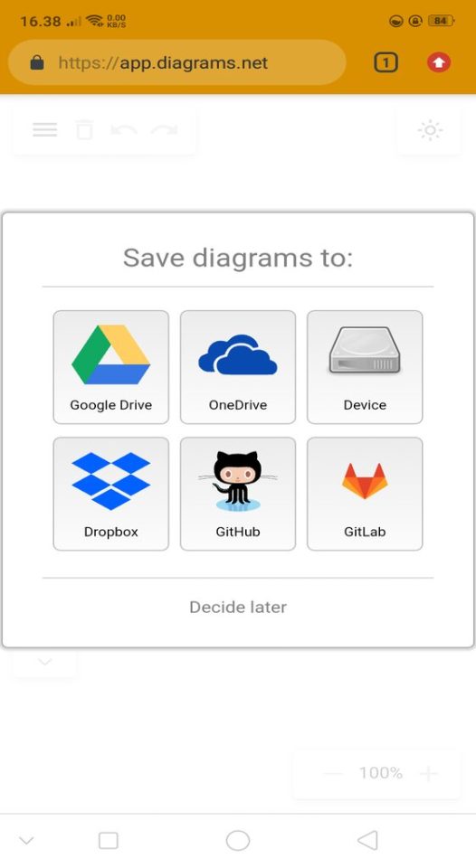Image resolution: width=476 pixels, height=868 pixels.
Task: Open the 100% zoom level menu
Action: (381, 773)
